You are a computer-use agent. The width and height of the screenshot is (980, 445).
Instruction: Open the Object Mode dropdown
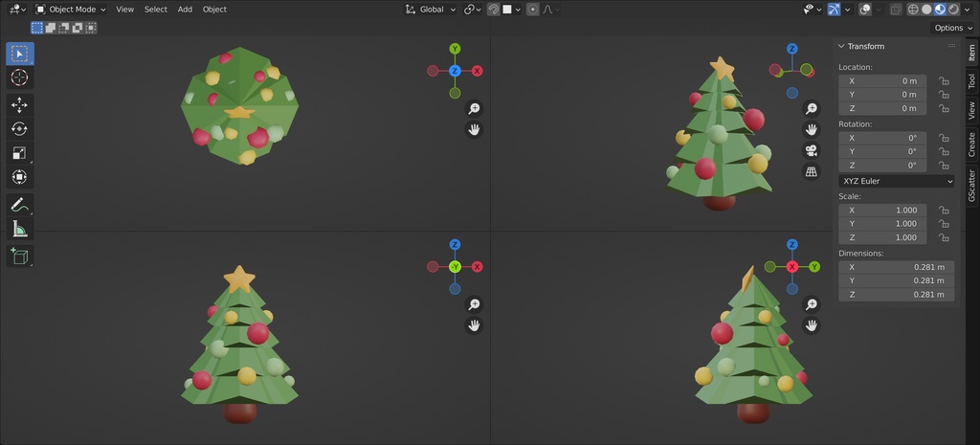(x=70, y=10)
